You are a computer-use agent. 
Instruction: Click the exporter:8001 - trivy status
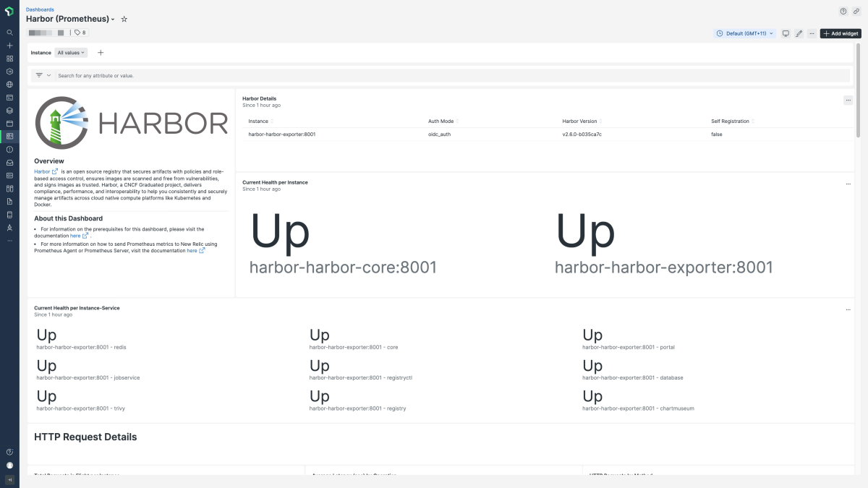point(80,401)
